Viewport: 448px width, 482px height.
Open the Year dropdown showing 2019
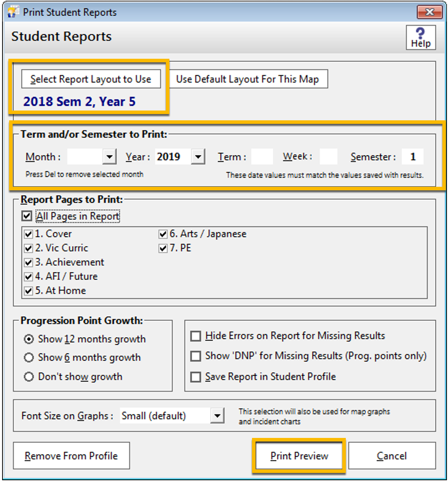tap(198, 157)
